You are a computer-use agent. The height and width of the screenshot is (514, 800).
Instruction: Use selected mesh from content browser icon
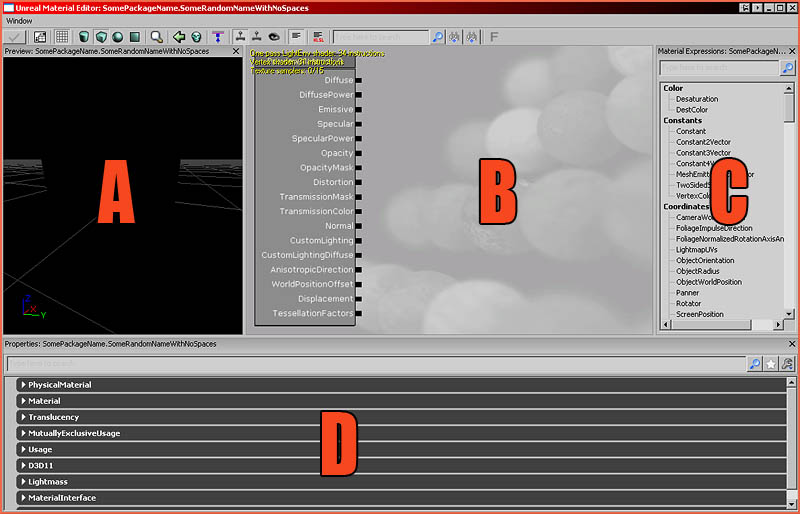coord(196,37)
